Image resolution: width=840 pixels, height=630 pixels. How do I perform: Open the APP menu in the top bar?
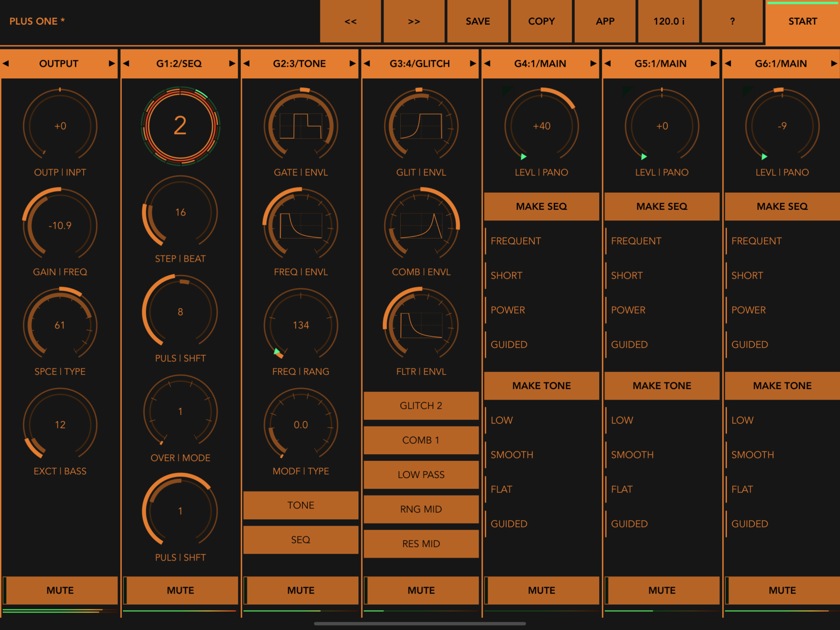[605, 21]
